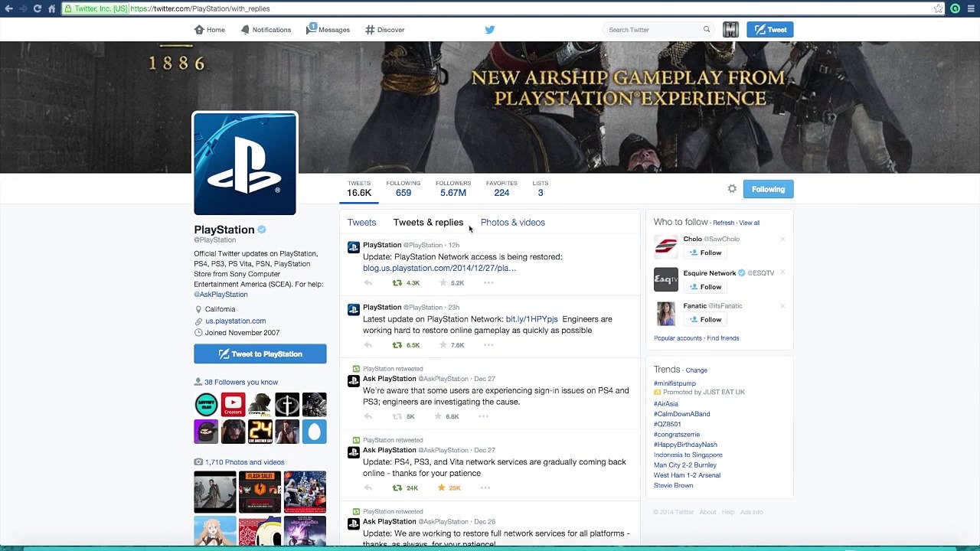Reply to the 'sign-in issues' tweet
The width and height of the screenshot is (980, 551).
pyautogui.click(x=368, y=416)
